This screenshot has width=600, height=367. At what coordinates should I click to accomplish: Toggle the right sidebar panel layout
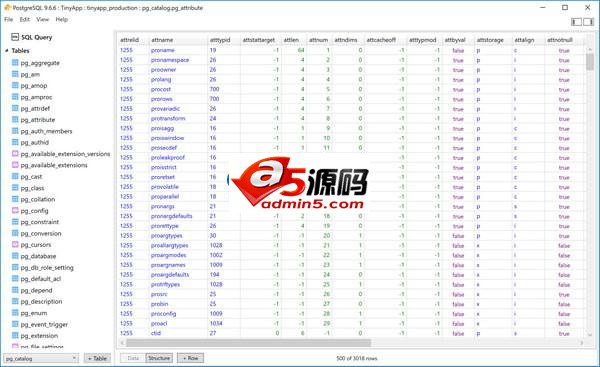point(589,22)
